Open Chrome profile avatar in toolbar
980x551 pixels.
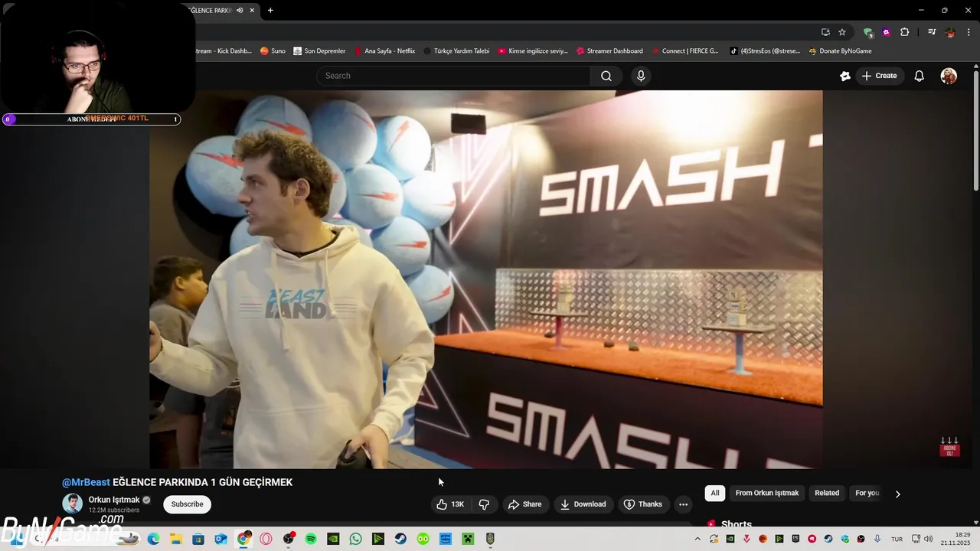950,32
